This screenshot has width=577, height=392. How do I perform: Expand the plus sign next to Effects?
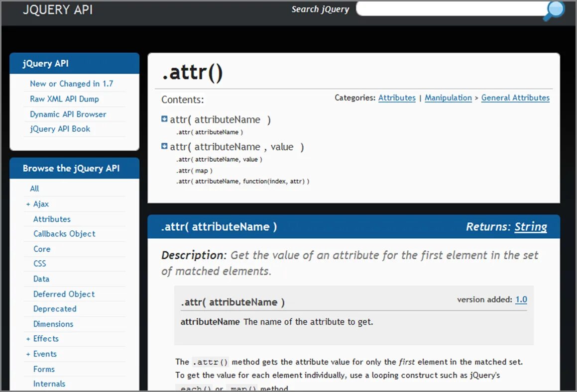28,339
